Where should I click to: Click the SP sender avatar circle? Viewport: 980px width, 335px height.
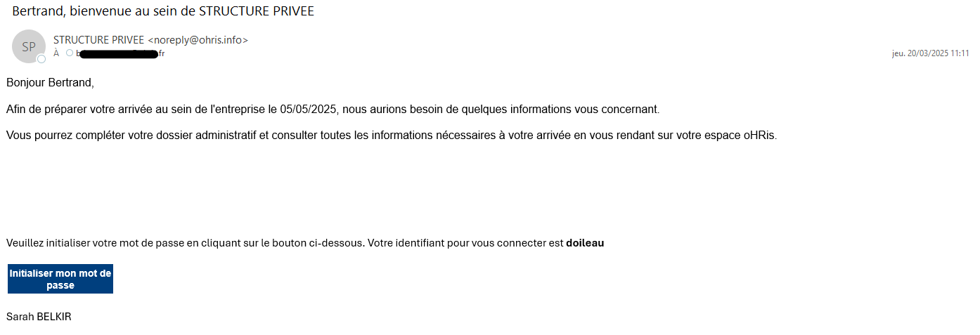(x=29, y=47)
